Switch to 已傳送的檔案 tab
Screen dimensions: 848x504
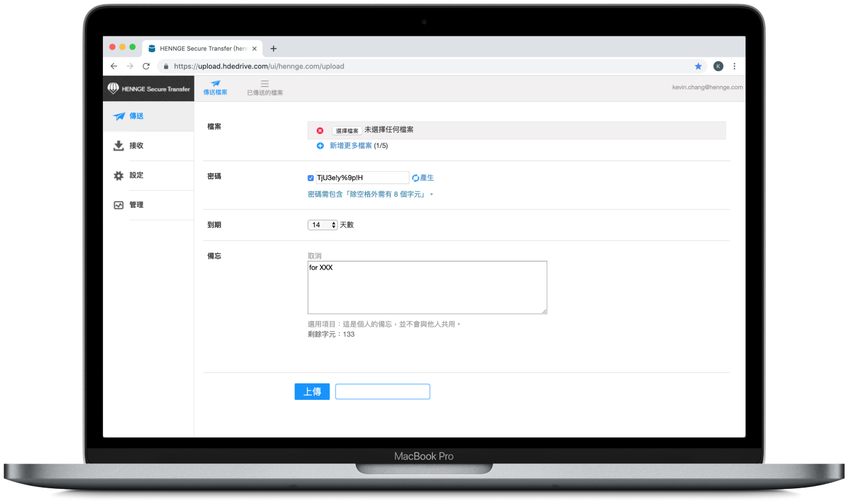(265, 88)
